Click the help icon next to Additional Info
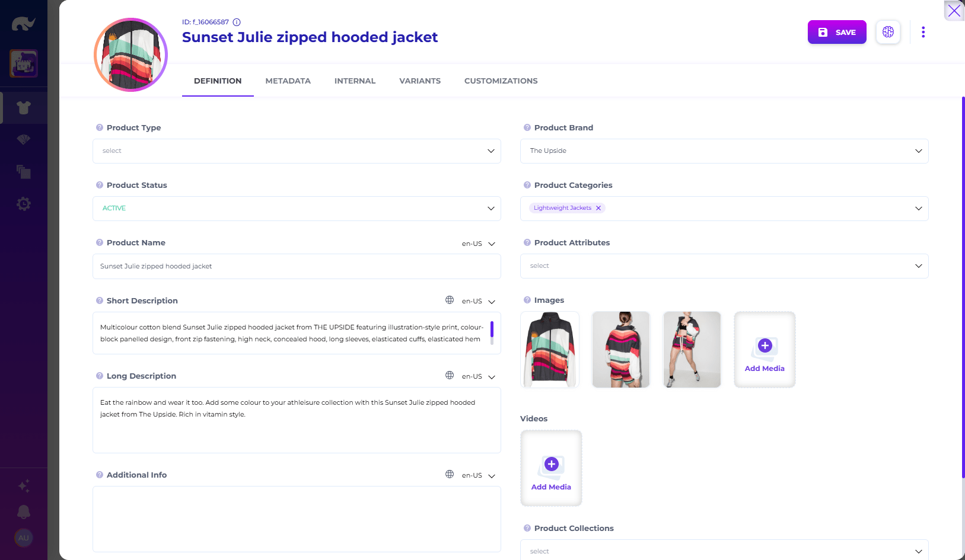 tap(100, 475)
